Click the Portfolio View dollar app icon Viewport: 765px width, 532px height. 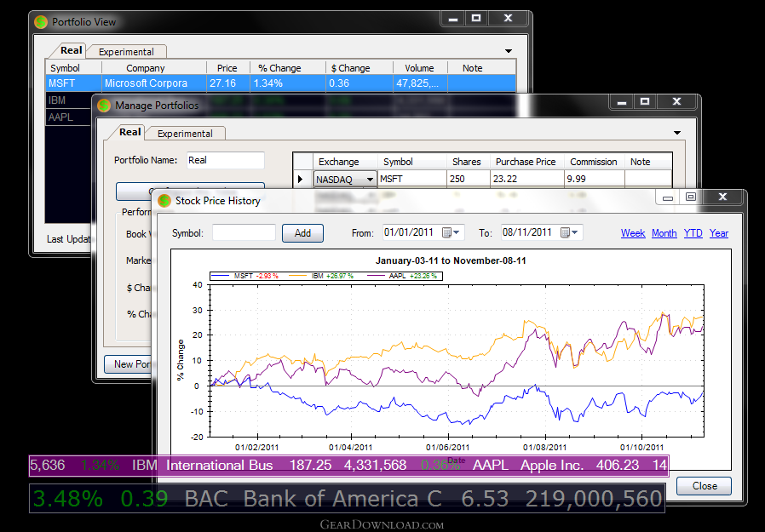click(x=41, y=22)
